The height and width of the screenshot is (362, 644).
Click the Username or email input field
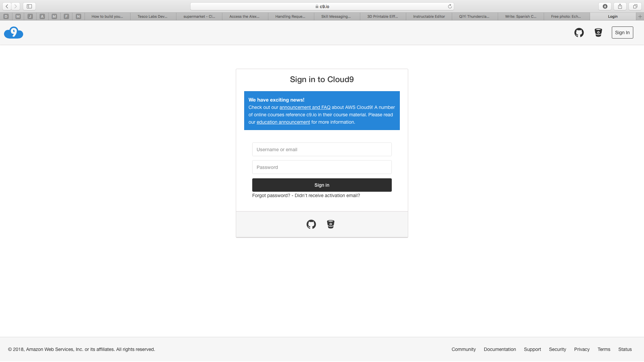[322, 149]
